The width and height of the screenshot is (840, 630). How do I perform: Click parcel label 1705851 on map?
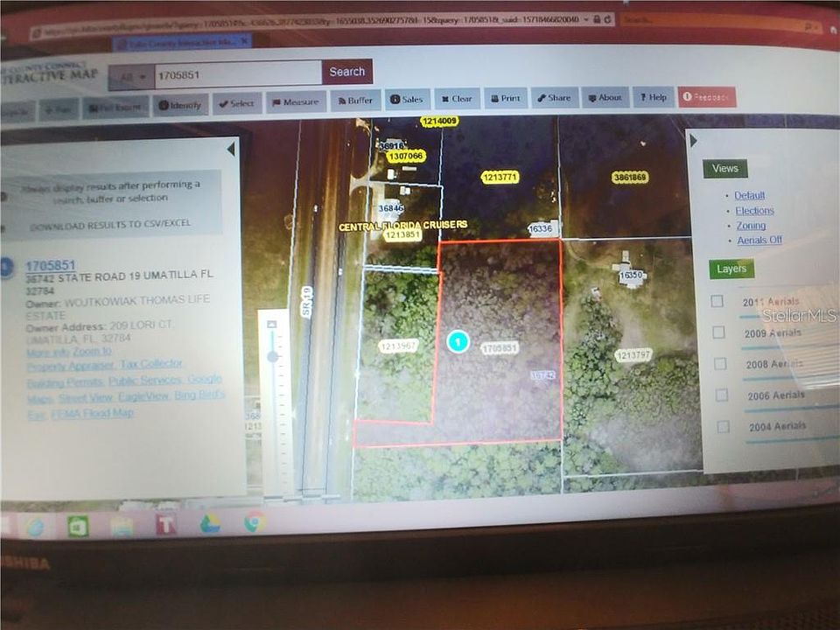coord(500,349)
